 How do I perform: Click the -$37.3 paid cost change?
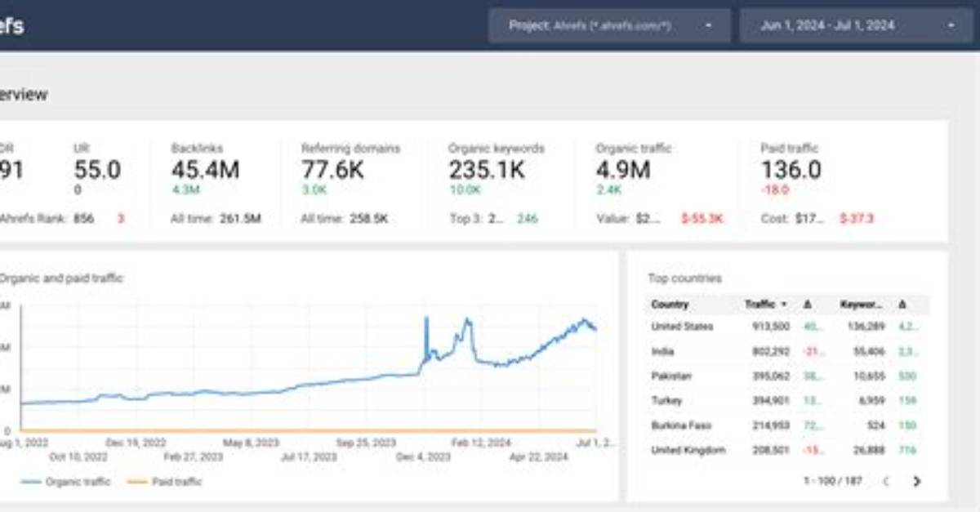pyautogui.click(x=857, y=219)
